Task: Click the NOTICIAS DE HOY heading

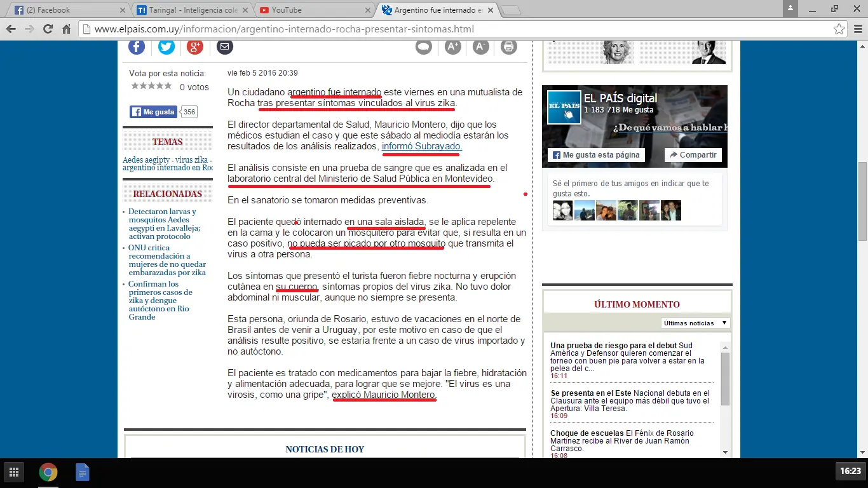Action: pos(325,449)
